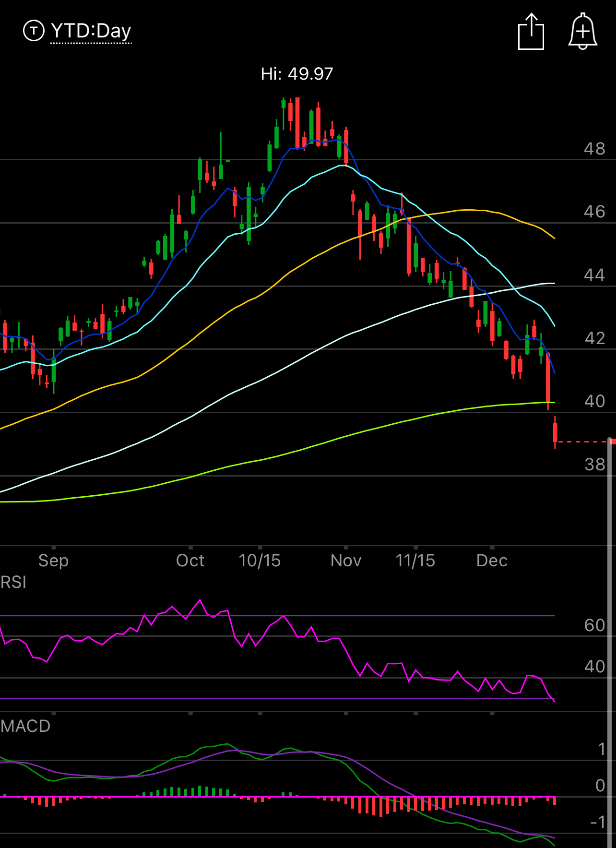Tap the 42 price axis label
The width and height of the screenshot is (616, 848).
coord(594,338)
